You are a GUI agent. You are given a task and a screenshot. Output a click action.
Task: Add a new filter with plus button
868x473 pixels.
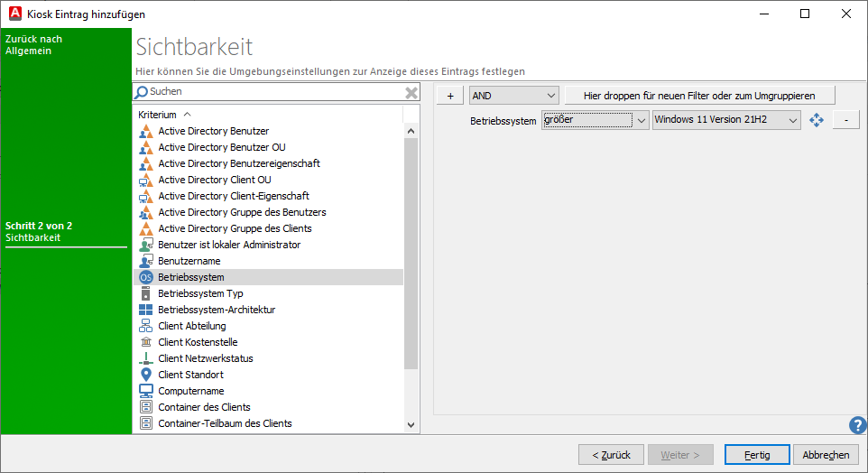pos(450,95)
